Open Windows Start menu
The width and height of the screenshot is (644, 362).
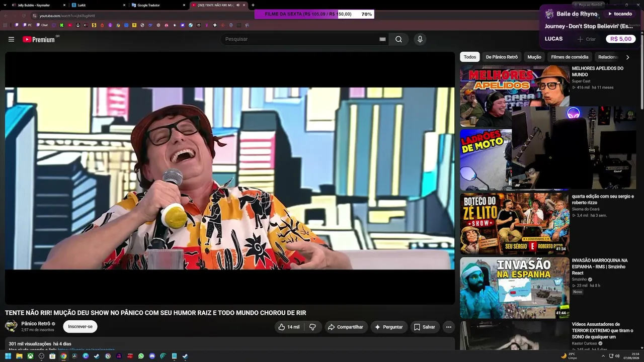coord(8,356)
